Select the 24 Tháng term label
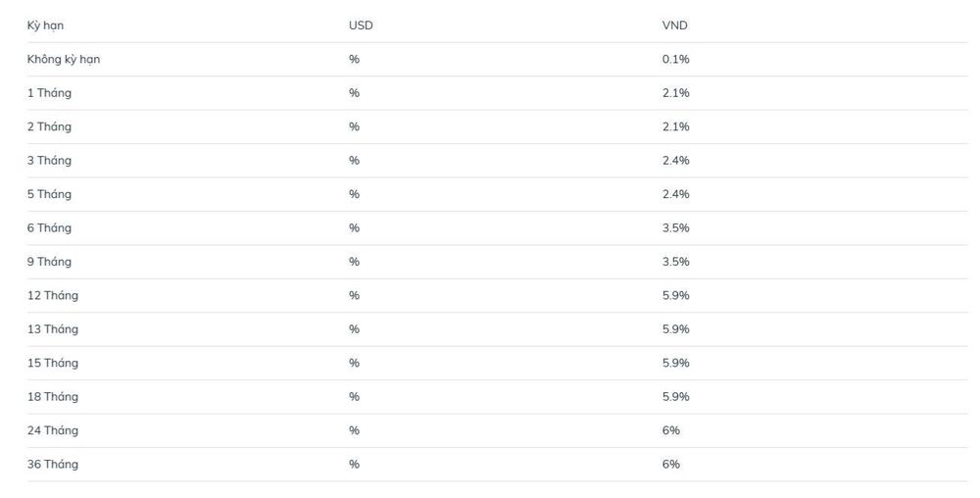The width and height of the screenshot is (980, 498). (x=53, y=430)
